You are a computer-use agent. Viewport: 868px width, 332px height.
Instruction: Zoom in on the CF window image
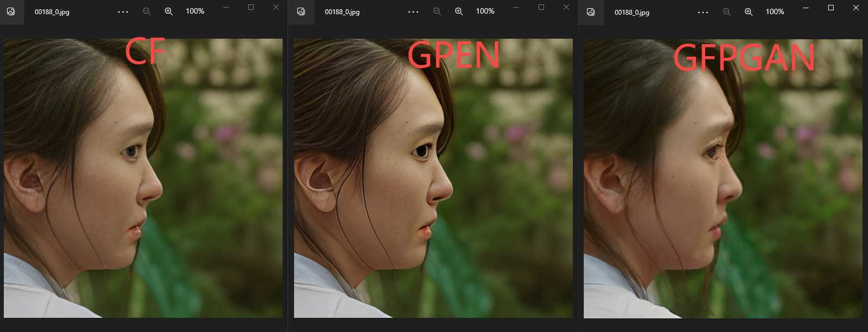click(x=169, y=11)
